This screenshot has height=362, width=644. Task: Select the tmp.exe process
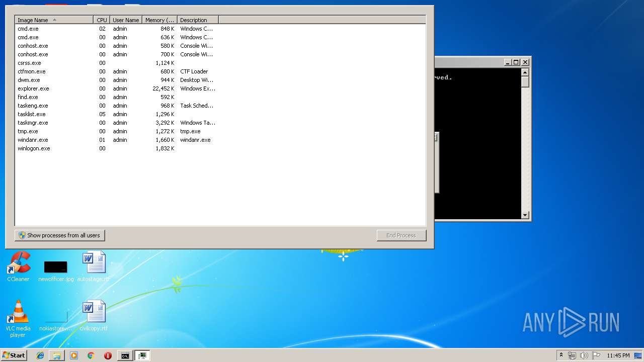[220, 131]
